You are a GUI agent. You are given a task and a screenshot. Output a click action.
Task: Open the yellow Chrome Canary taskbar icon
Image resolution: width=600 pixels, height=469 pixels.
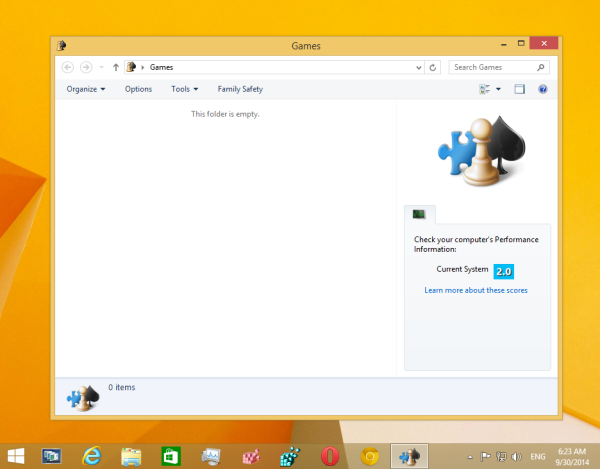coord(370,456)
